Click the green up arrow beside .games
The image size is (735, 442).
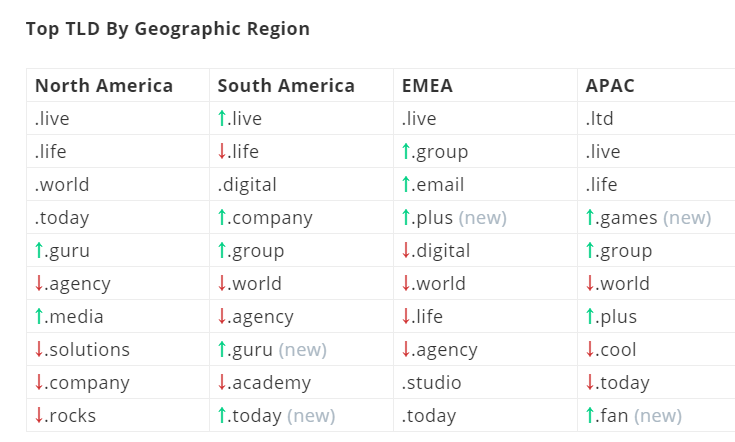click(590, 217)
